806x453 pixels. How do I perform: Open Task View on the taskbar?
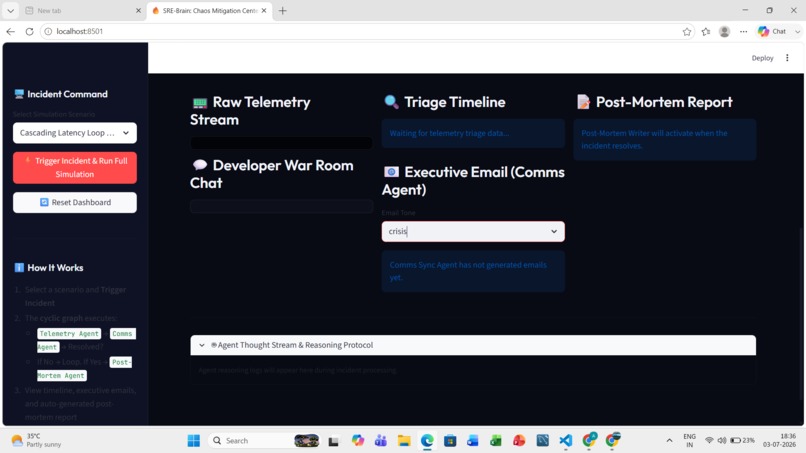[x=334, y=441]
